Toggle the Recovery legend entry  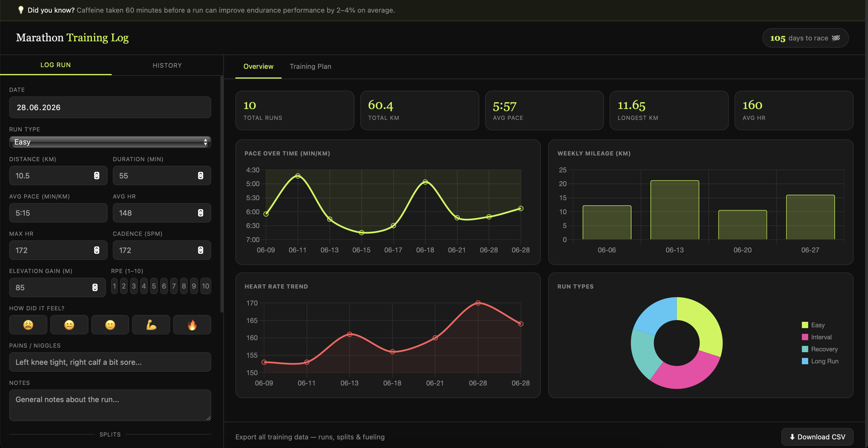point(819,349)
